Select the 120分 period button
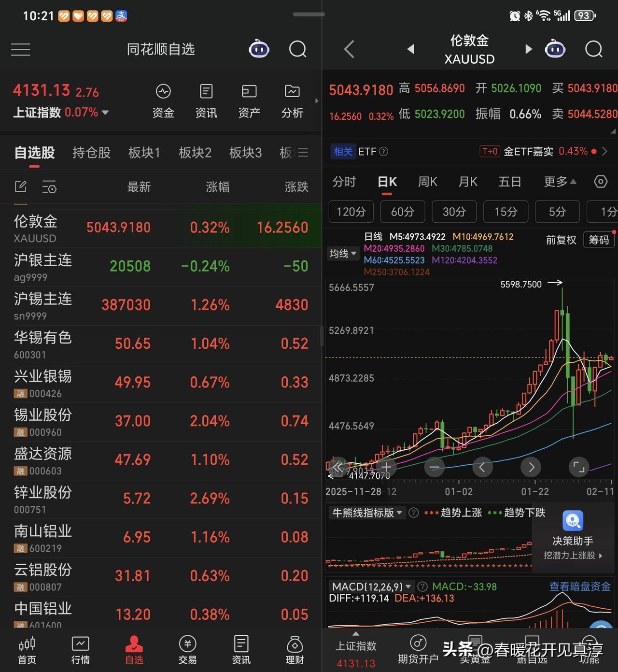Screen dimensions: 618x672 coord(351,212)
